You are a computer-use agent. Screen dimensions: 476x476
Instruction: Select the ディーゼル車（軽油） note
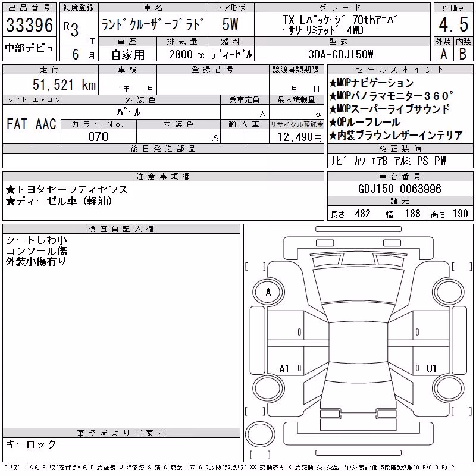(x=59, y=201)
